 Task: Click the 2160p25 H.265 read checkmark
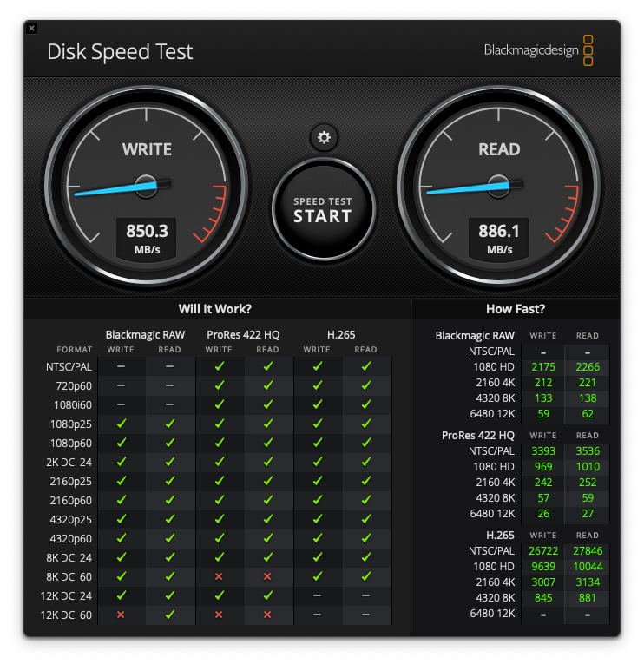point(366,481)
